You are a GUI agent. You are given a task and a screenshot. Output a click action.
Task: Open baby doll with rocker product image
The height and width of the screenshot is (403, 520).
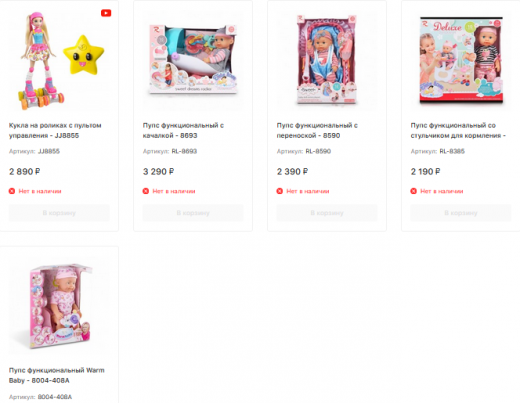coord(193,60)
